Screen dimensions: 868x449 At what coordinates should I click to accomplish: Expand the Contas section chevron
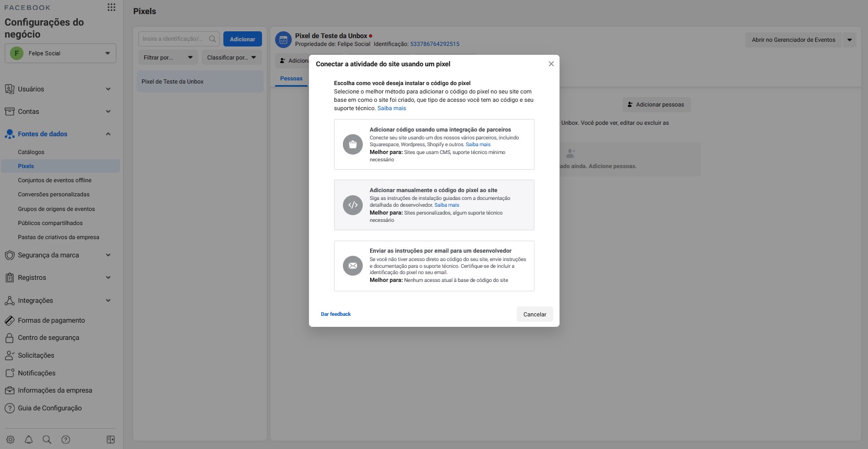click(108, 111)
